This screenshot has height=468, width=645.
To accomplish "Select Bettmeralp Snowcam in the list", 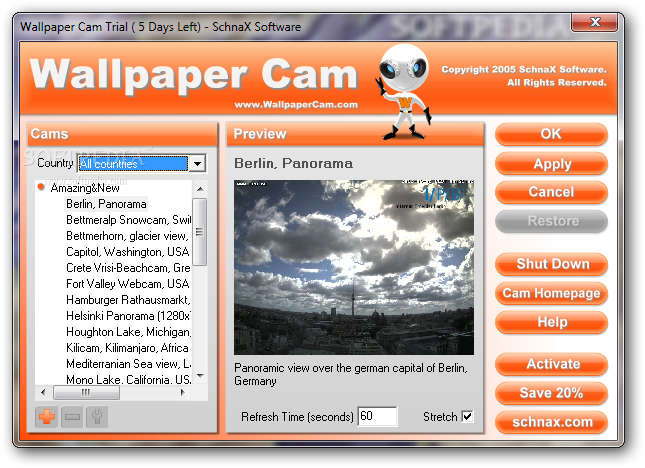I will (128, 220).
